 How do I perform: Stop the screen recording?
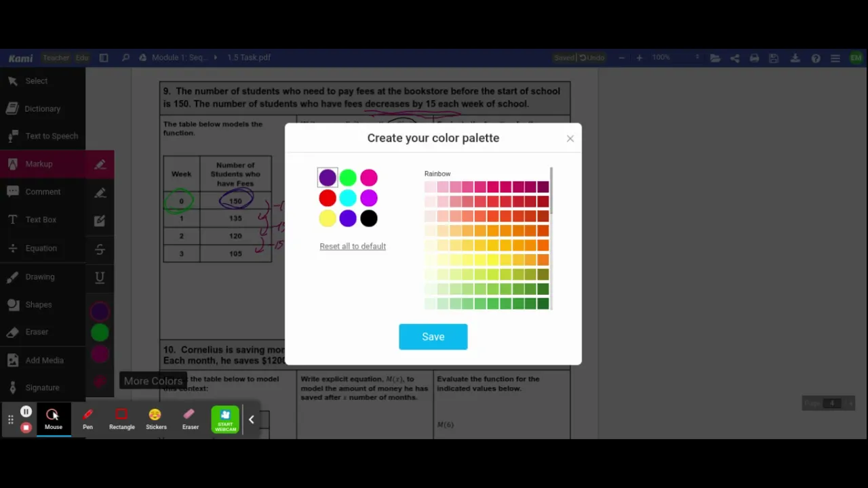click(x=26, y=428)
